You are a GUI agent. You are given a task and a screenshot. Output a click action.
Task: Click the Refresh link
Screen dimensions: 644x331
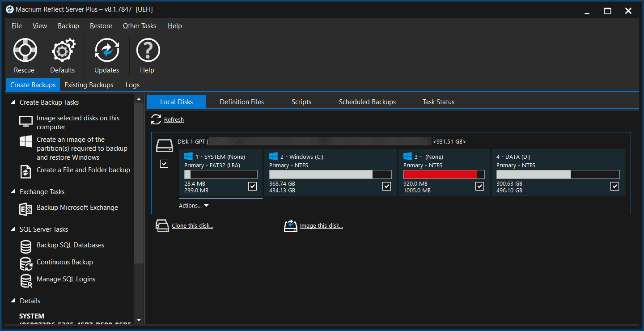[x=174, y=120]
